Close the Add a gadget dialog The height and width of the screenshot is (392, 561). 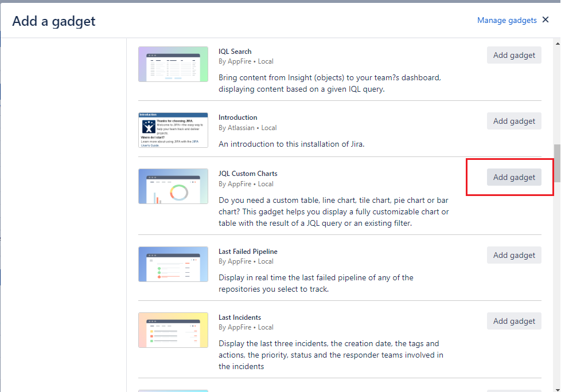click(546, 19)
